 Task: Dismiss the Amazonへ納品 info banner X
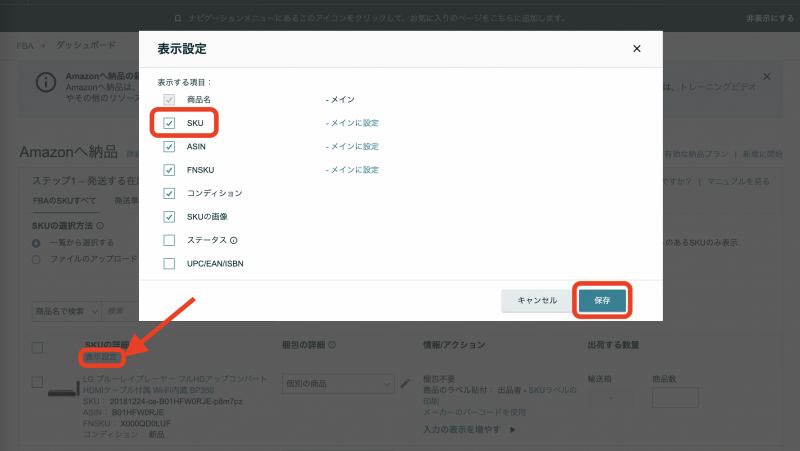coord(766,77)
